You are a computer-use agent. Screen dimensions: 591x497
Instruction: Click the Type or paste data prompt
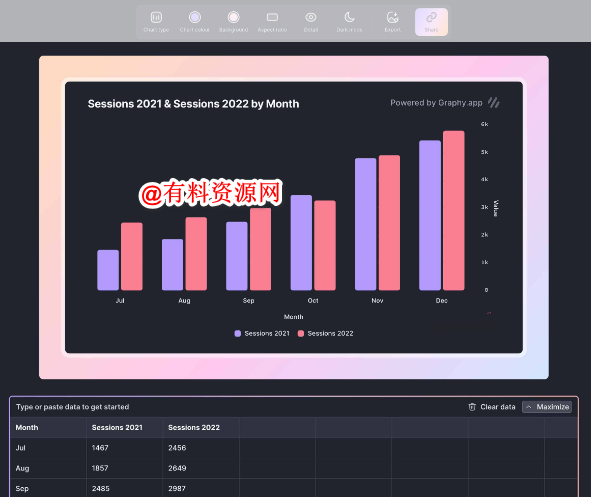(x=72, y=407)
